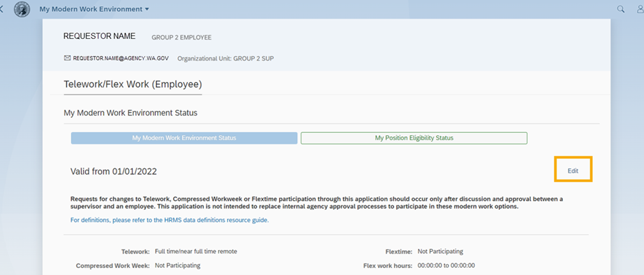Click the envelope email icon

[x=67, y=58]
